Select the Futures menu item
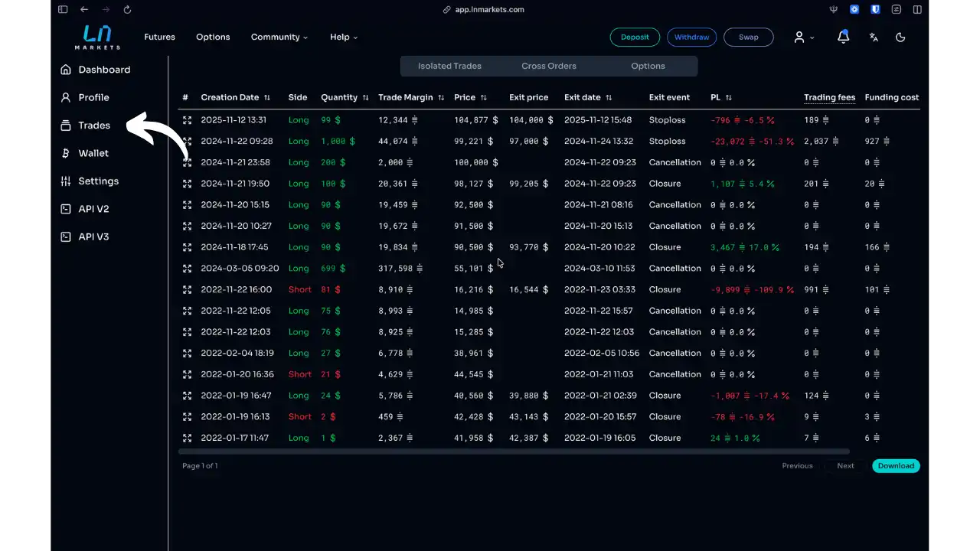 tap(159, 37)
